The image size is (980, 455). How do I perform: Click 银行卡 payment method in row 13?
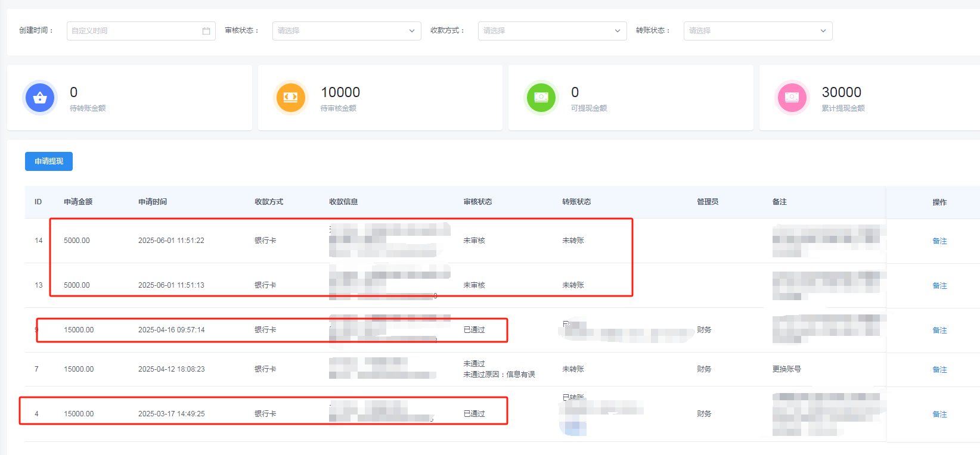point(265,285)
